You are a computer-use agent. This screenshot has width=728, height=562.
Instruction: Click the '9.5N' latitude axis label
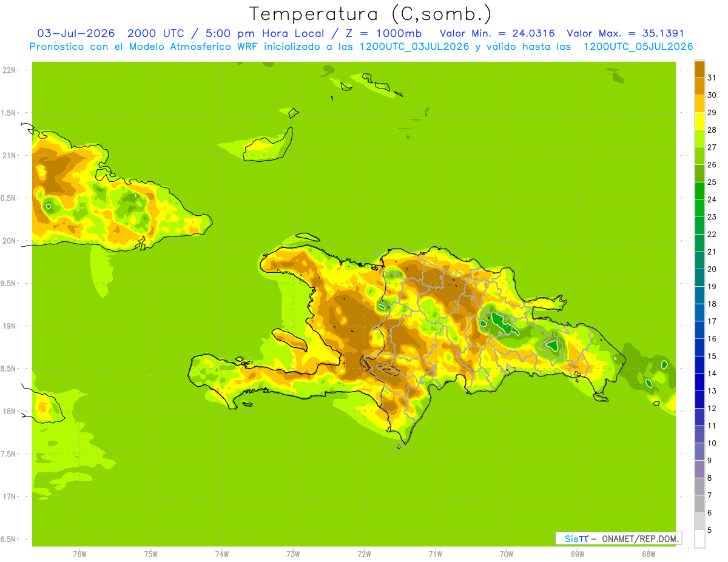(9, 283)
